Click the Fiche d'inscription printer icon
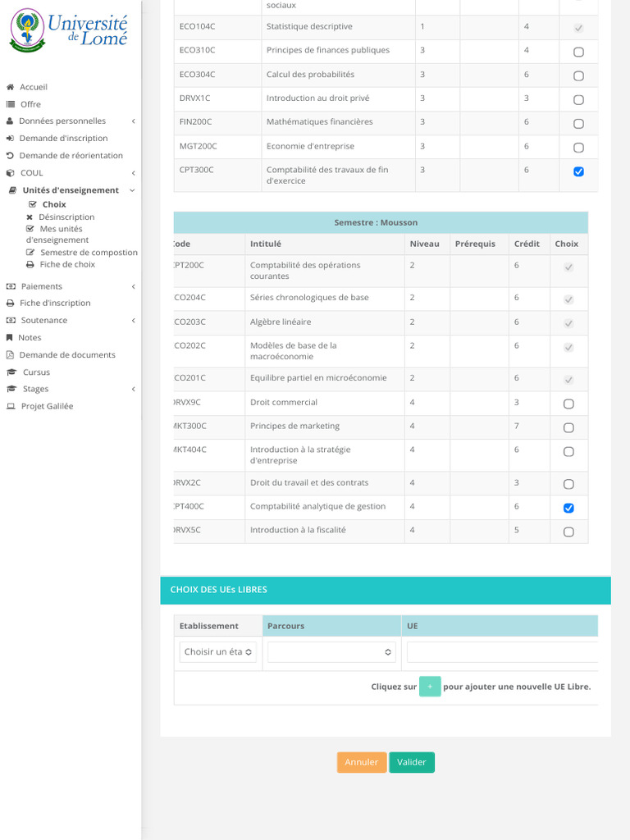Screen dimensions: 630x840 10,304
